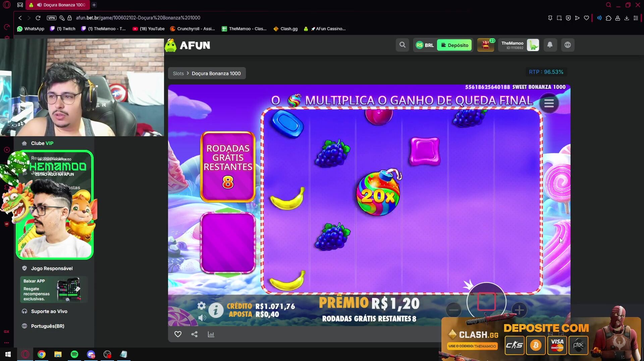
Task: Open YouTube bookmark
Action: point(149,29)
